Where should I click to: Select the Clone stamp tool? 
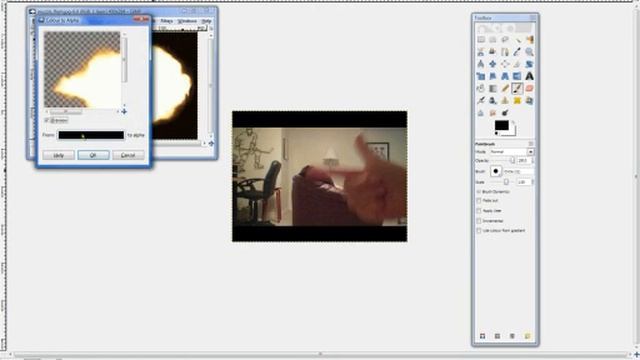pos(505,101)
